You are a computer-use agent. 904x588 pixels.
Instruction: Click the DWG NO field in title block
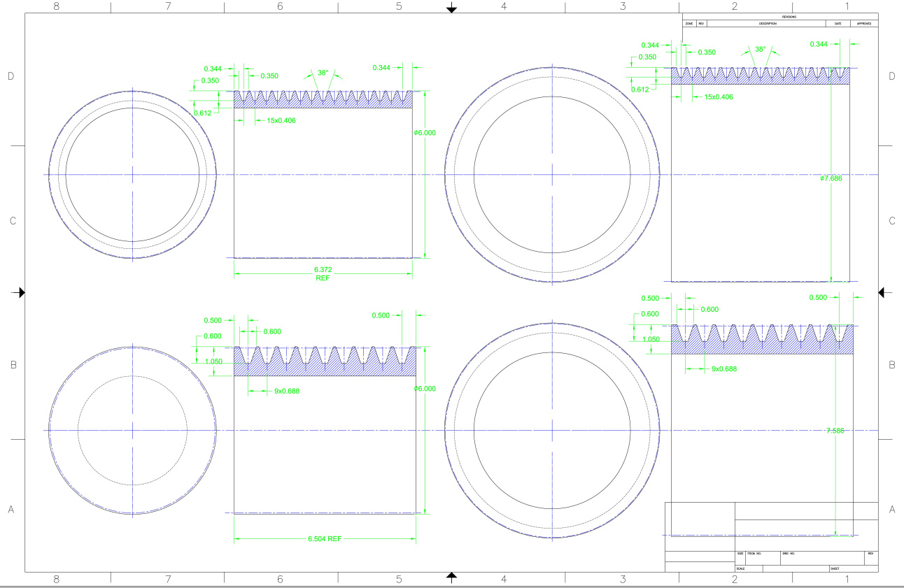pos(790,552)
